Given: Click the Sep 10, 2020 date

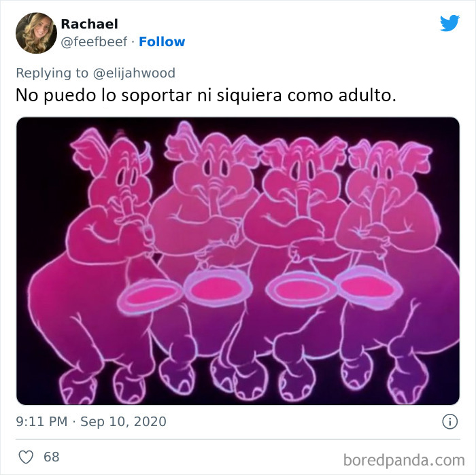Looking at the screenshot, I should click(x=123, y=421).
